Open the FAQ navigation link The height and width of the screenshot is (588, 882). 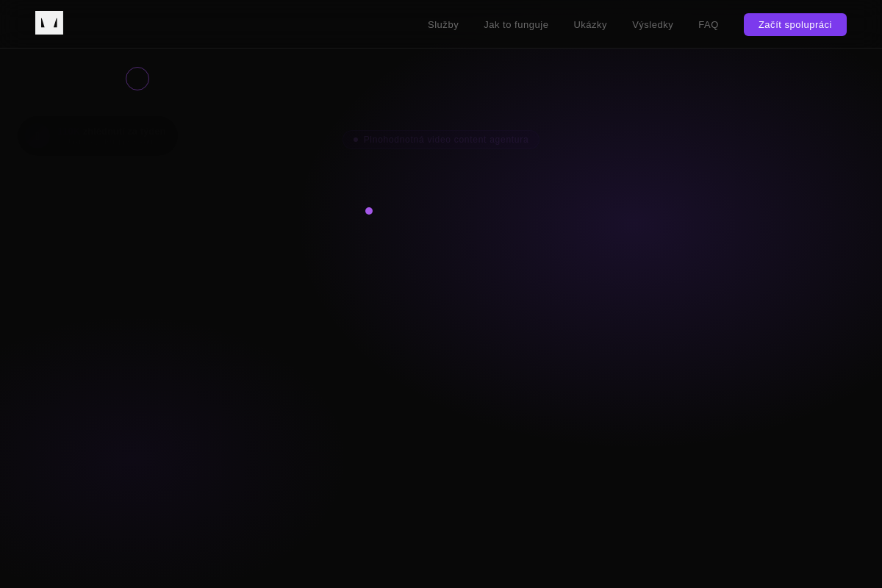709,24
